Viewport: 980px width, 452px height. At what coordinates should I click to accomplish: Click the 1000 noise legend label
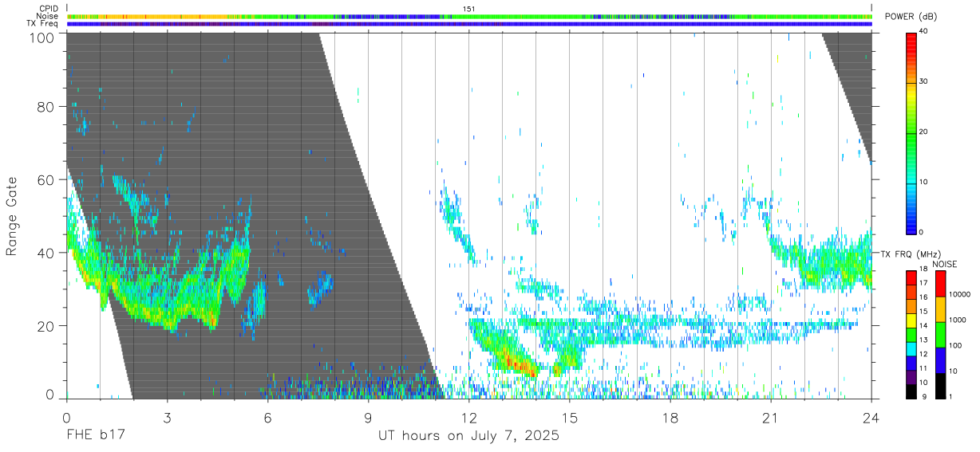point(957,320)
